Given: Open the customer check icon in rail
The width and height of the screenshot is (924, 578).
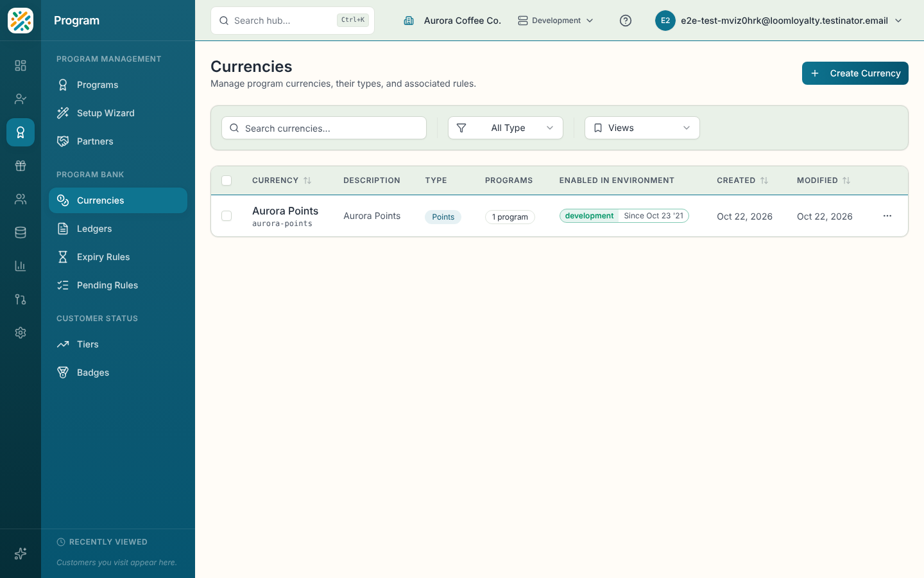Looking at the screenshot, I should point(21,99).
